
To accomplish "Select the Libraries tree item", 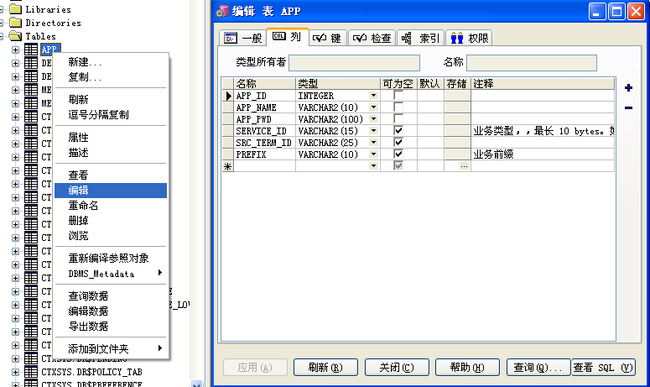I will click(48, 9).
